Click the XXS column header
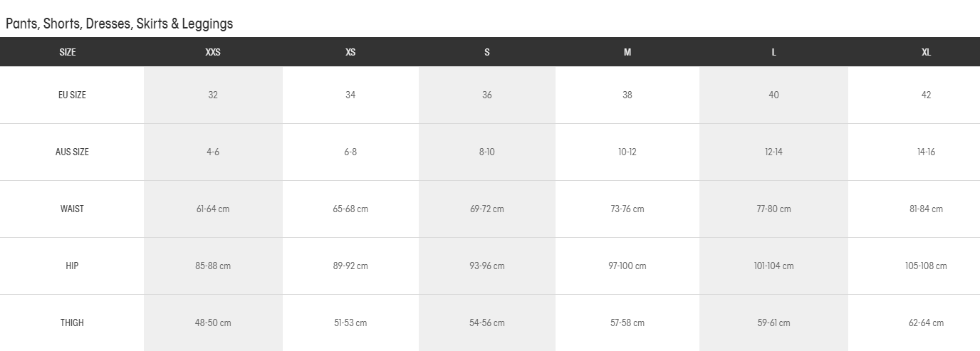980x351 pixels. [213, 52]
